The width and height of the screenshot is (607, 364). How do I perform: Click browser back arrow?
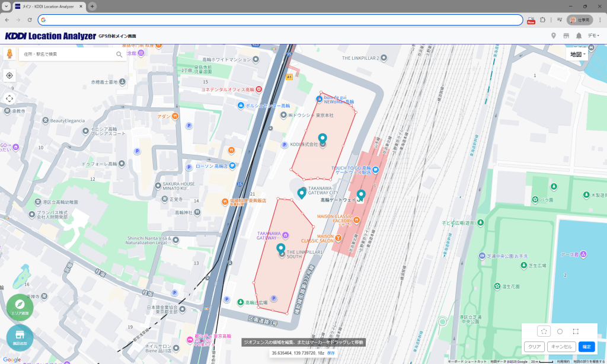tap(7, 20)
